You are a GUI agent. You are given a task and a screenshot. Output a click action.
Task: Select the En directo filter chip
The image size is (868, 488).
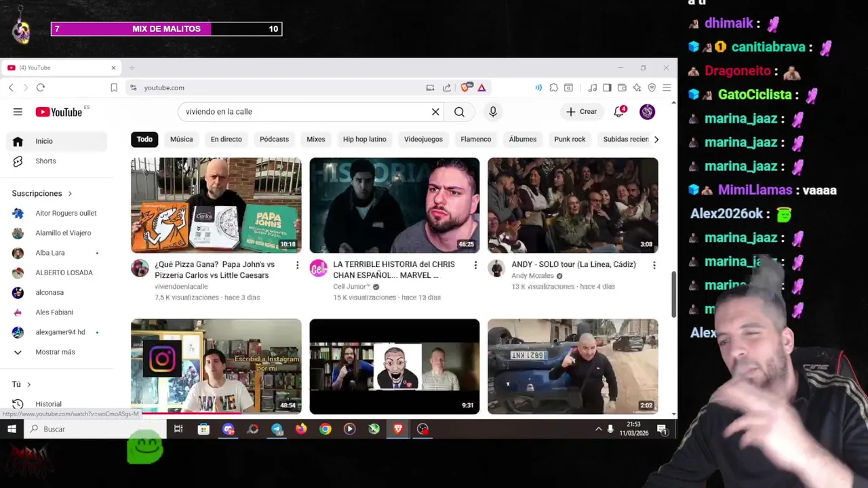pyautogui.click(x=226, y=139)
